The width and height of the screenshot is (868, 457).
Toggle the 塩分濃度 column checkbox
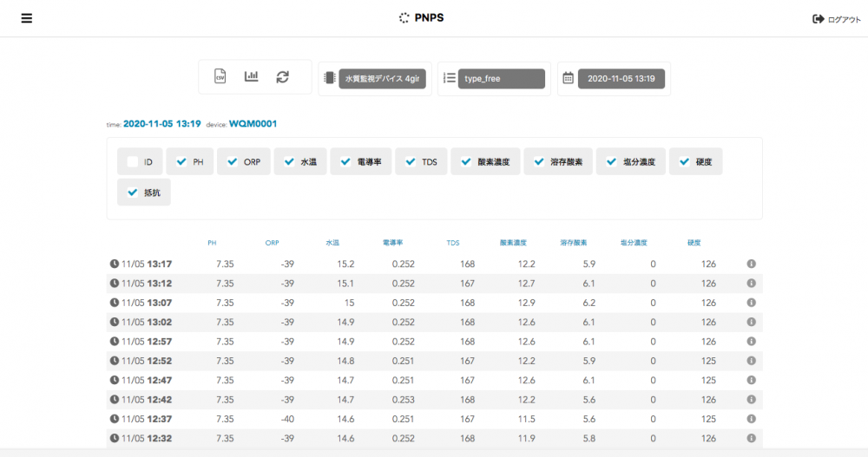pos(611,161)
